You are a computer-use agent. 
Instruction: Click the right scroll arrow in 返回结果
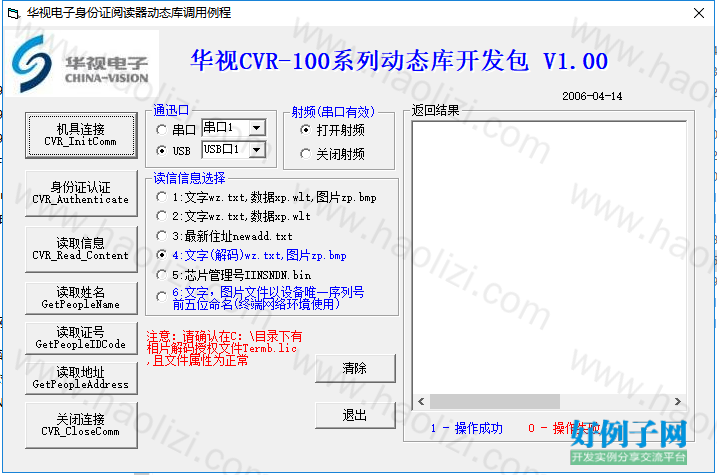coord(678,401)
